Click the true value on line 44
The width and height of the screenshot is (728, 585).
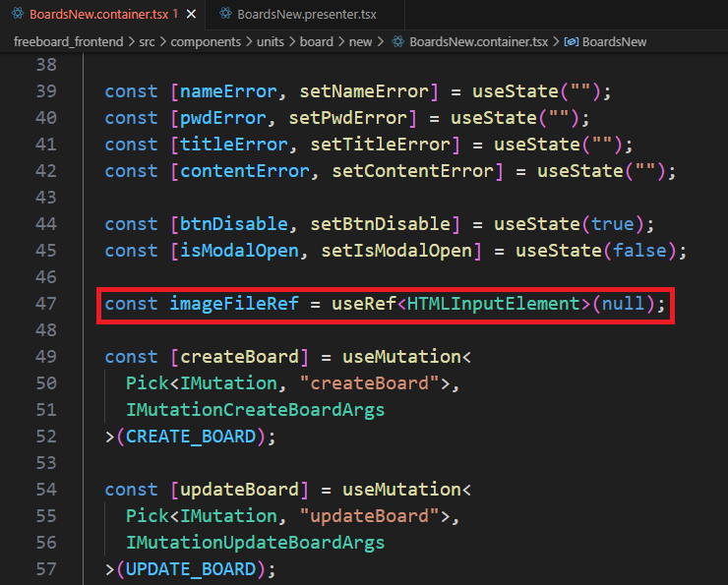(x=612, y=223)
